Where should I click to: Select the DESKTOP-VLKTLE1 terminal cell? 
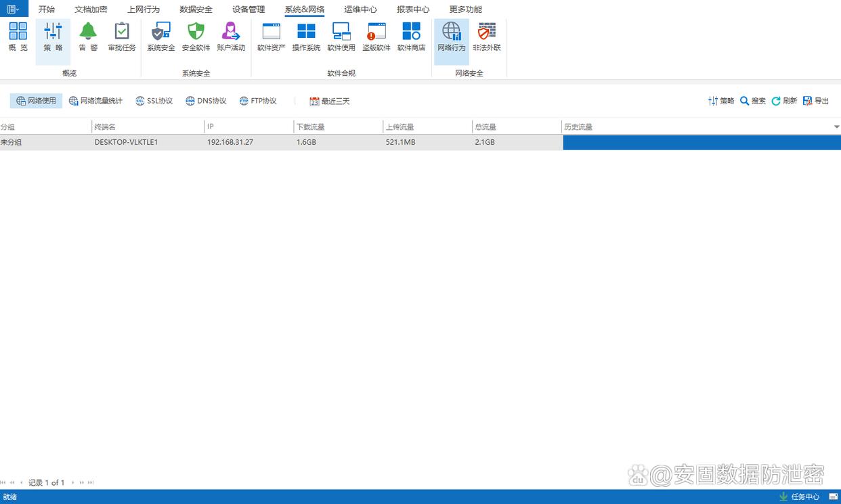click(x=148, y=142)
